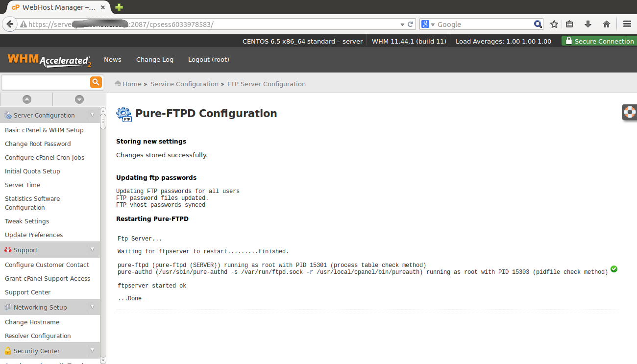Click Logout (root)
The width and height of the screenshot is (637, 364).
pyautogui.click(x=209, y=59)
